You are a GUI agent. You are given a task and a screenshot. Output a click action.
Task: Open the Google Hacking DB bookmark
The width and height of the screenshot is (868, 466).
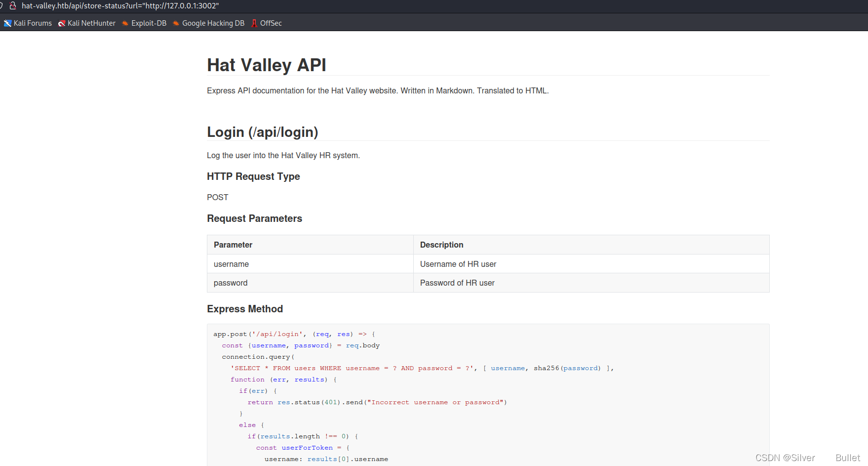(x=209, y=23)
